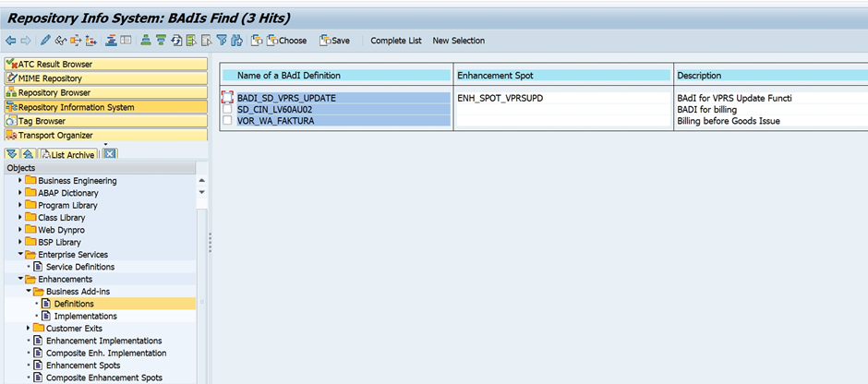
Task: Click the Change pencil icon
Action: [45, 41]
